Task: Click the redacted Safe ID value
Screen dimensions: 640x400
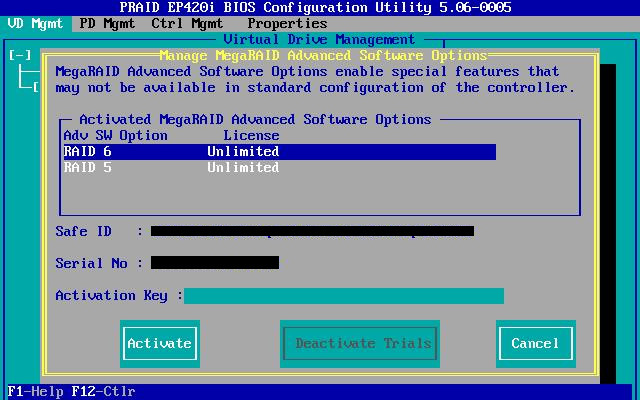Action: click(312, 231)
